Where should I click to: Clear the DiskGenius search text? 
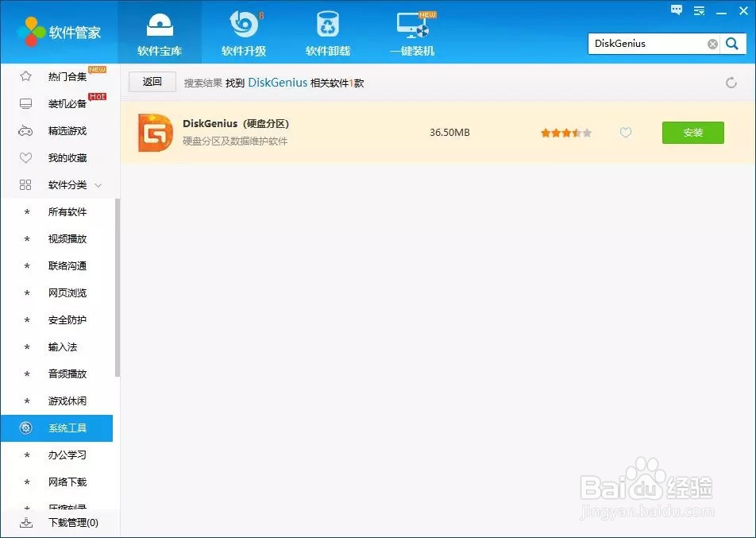point(712,45)
